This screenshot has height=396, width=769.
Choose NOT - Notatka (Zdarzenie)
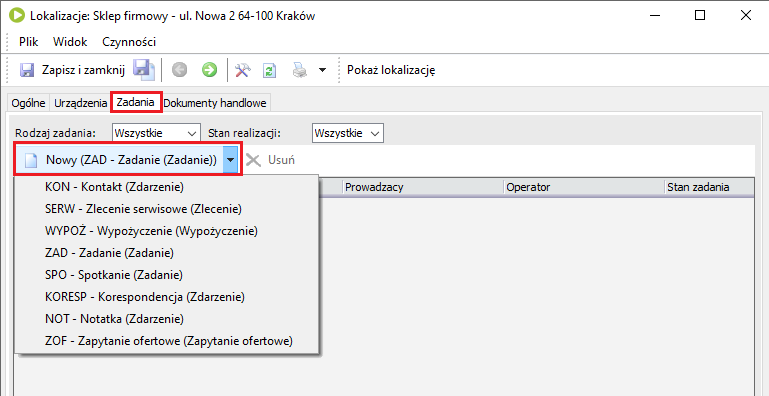coord(167,319)
